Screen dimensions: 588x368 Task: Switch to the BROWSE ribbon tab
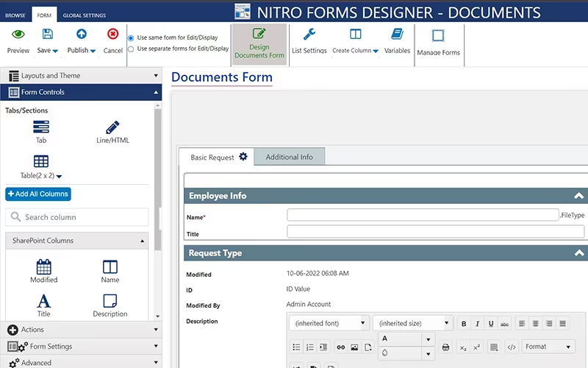click(x=15, y=15)
